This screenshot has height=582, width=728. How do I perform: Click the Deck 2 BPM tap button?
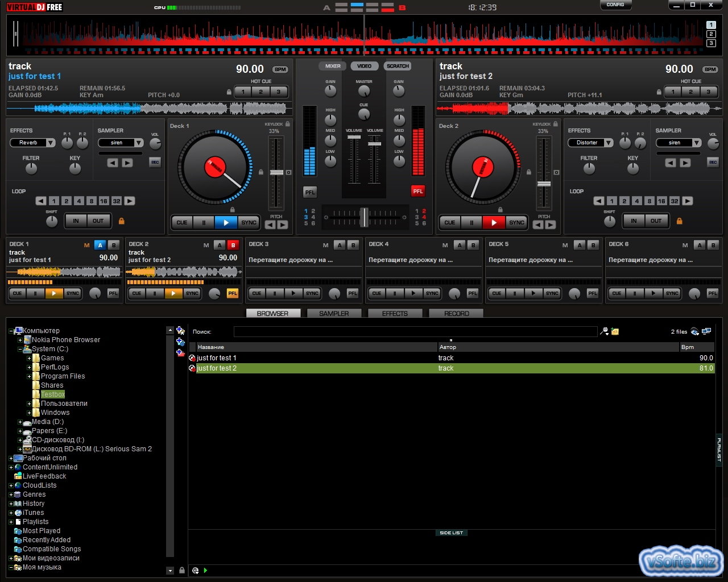click(x=710, y=69)
